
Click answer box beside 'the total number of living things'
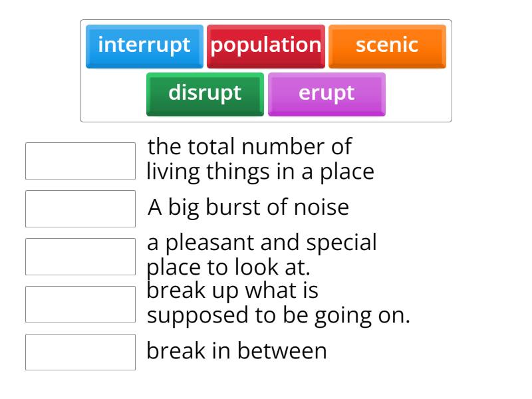coord(80,161)
